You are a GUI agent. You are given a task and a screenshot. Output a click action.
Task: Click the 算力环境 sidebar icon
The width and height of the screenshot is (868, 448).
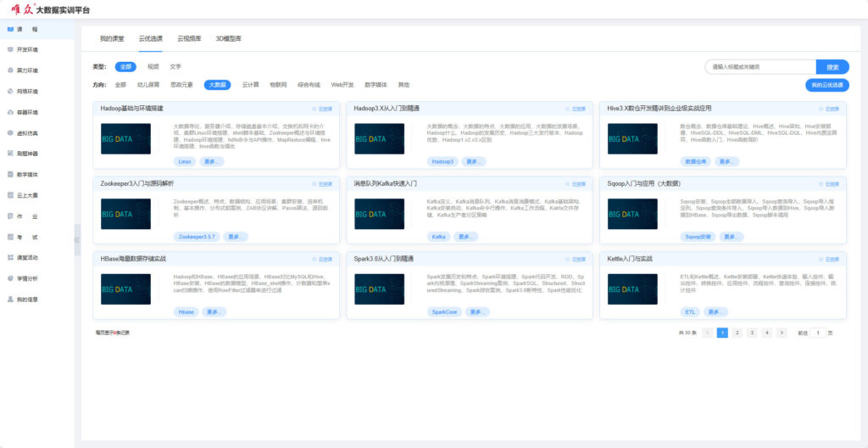(10, 70)
